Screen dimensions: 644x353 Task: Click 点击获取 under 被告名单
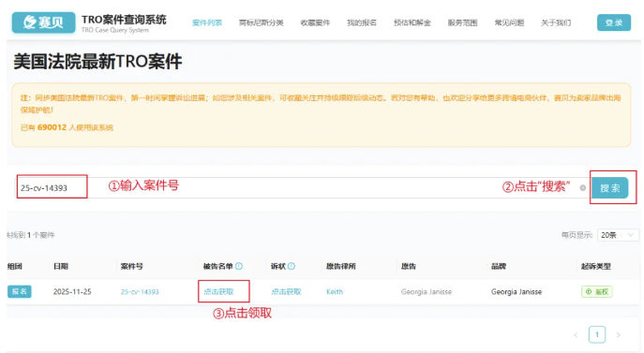219,292
